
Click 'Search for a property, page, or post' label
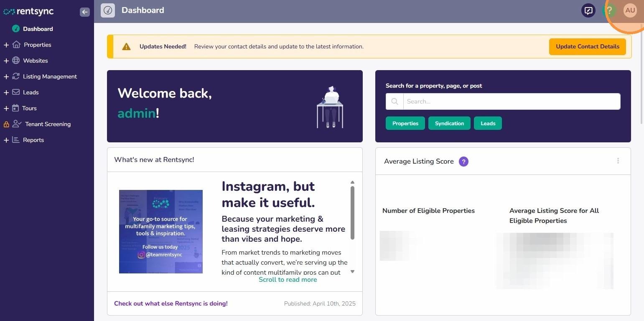(434, 86)
